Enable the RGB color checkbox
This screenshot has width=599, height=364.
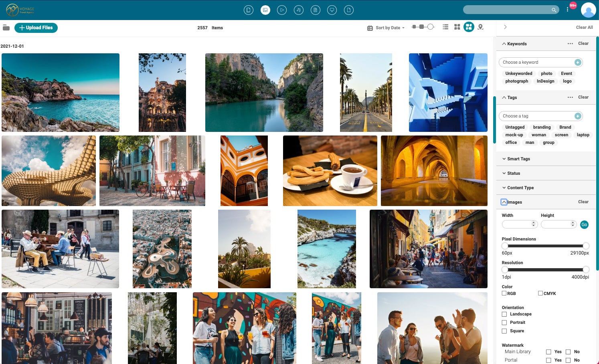click(x=504, y=293)
